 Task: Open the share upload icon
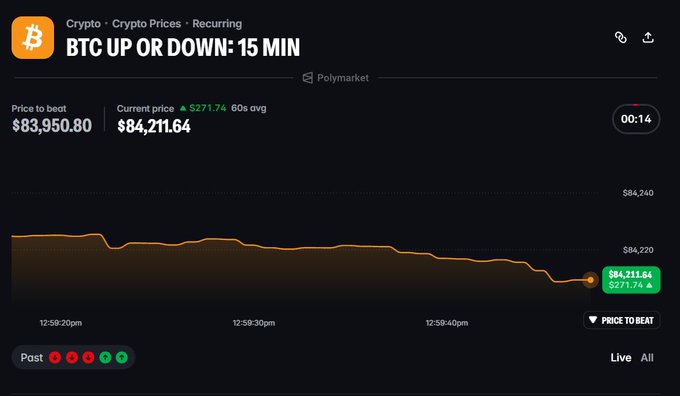648,38
